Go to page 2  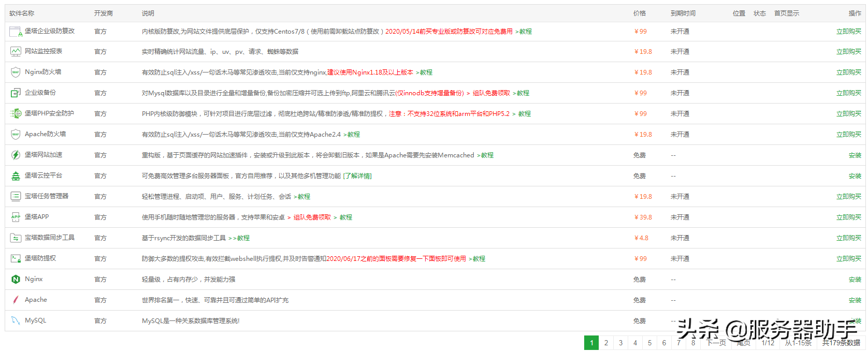coord(606,343)
